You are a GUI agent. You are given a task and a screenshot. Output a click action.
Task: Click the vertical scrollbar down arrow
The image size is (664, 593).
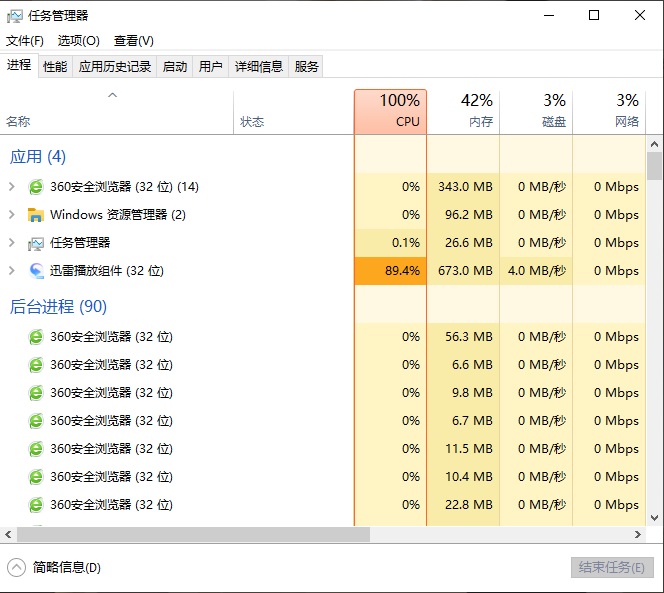655,518
